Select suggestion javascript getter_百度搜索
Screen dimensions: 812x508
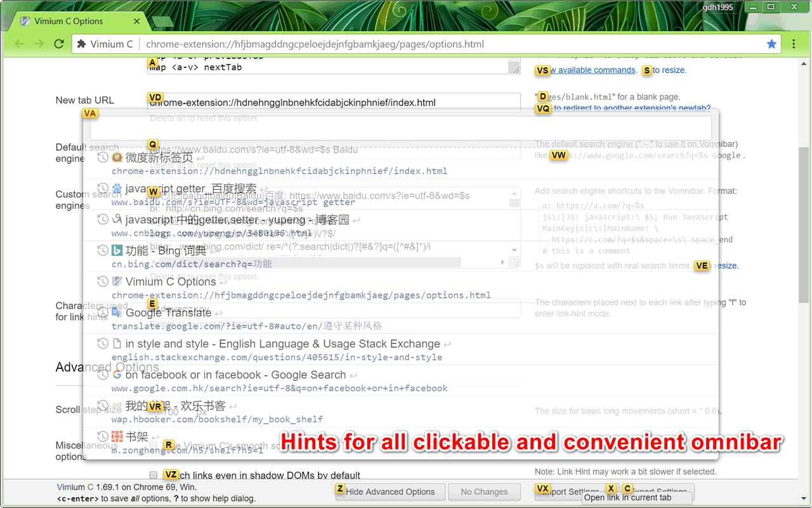[401, 194]
